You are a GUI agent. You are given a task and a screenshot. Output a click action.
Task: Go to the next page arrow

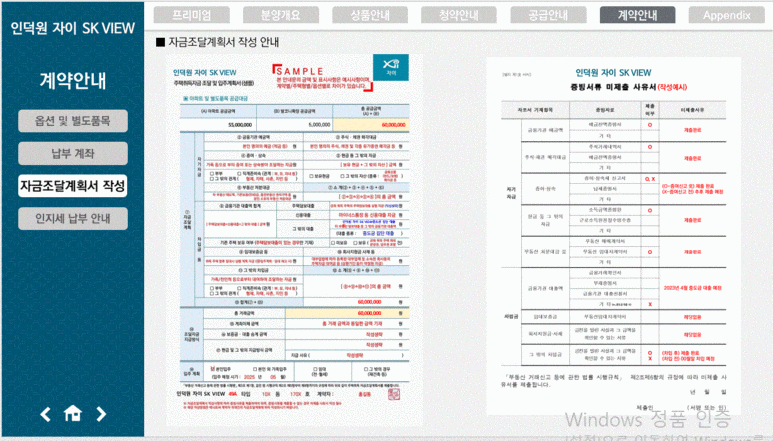coord(101,414)
